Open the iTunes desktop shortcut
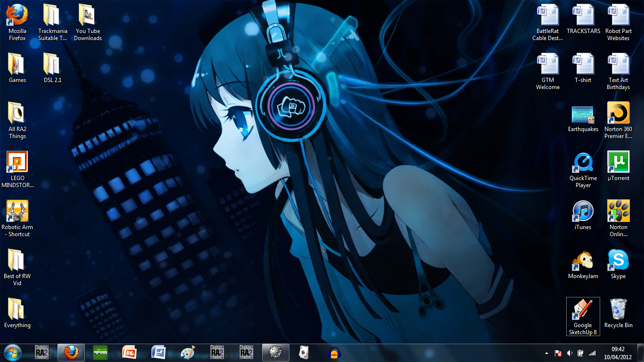Image resolution: width=644 pixels, height=362 pixels. click(x=583, y=215)
